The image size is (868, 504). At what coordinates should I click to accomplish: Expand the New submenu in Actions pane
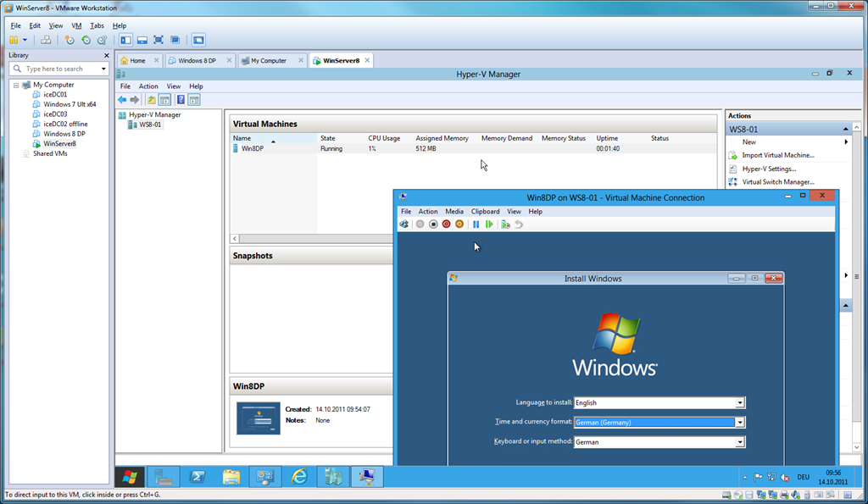pyautogui.click(x=846, y=142)
